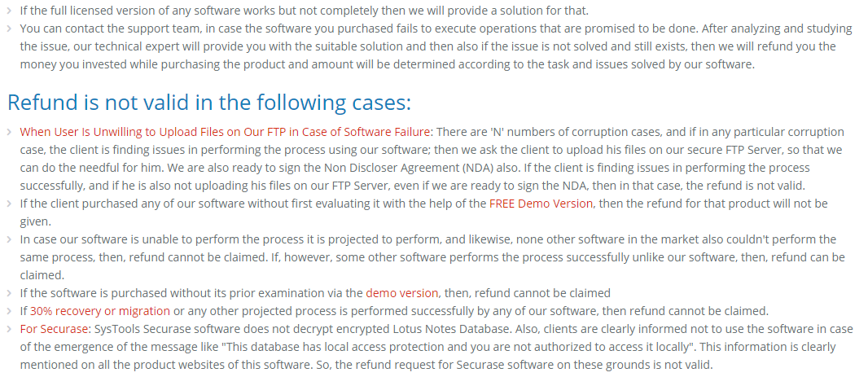The width and height of the screenshot is (868, 390).
Task: Click the "30% recovery or migration" link
Action: click(100, 311)
